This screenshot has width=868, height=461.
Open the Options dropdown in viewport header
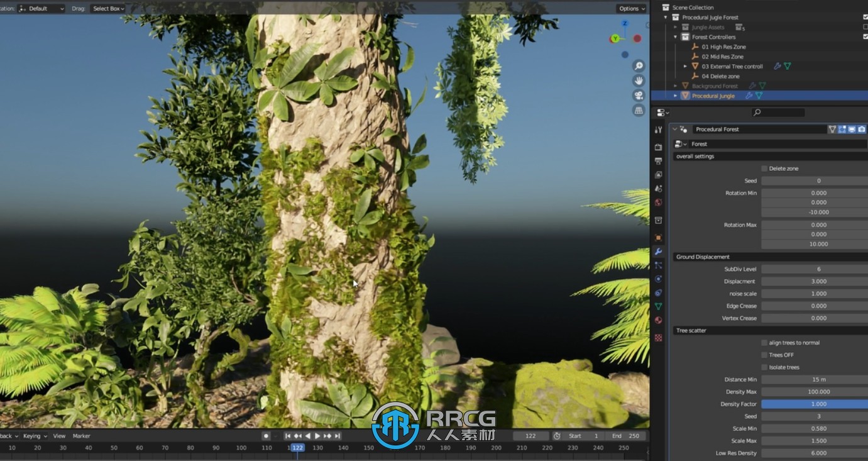[631, 9]
